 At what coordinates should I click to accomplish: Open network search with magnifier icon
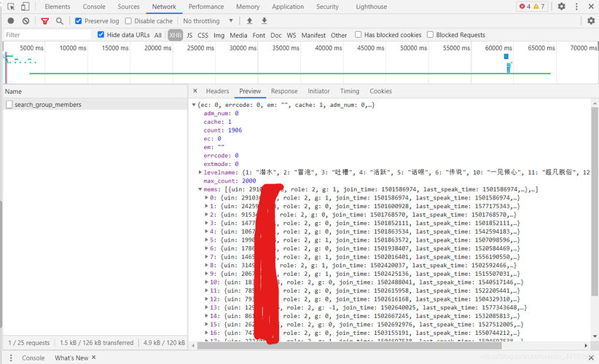pyautogui.click(x=60, y=21)
